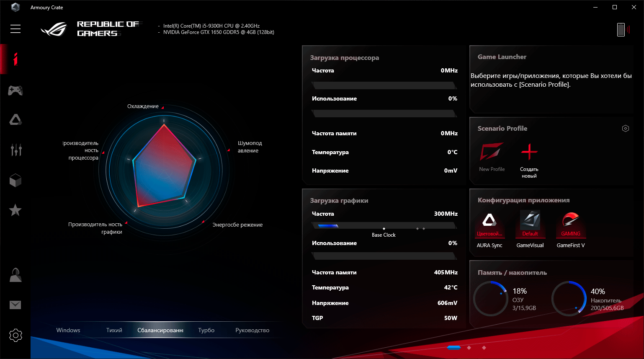644x359 pixels.
Task: Click the Загрузка процессора heading
Action: coord(345,58)
